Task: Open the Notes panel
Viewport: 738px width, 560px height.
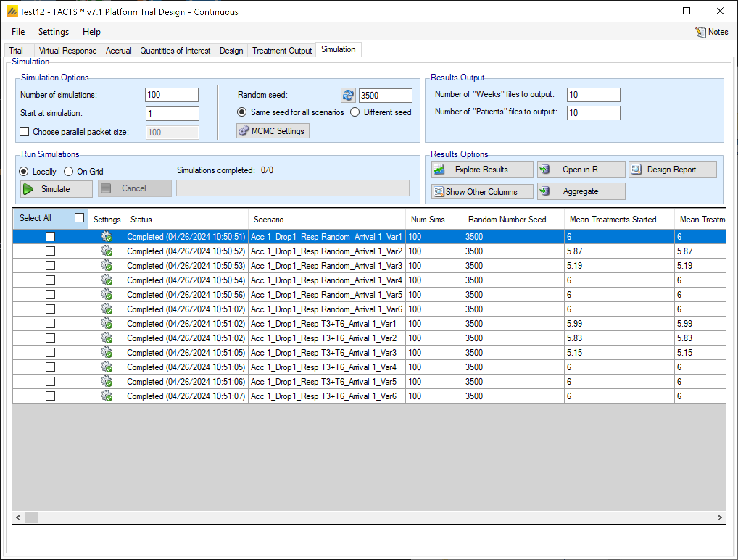Action: (x=712, y=32)
